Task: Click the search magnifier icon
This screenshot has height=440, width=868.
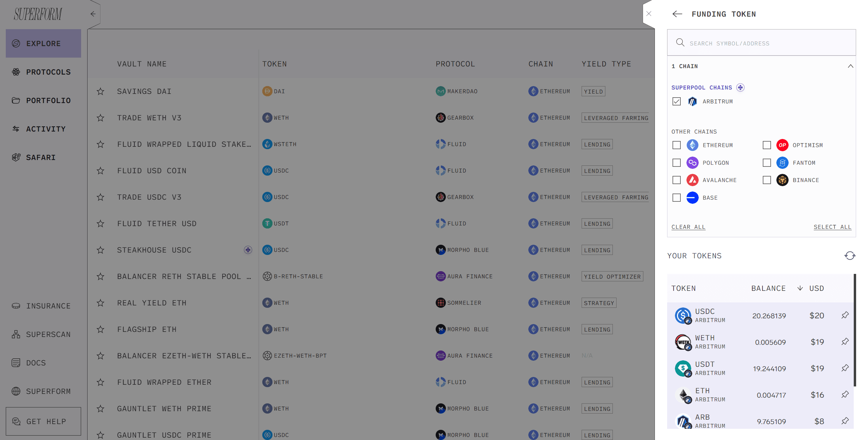Action: pyautogui.click(x=680, y=42)
